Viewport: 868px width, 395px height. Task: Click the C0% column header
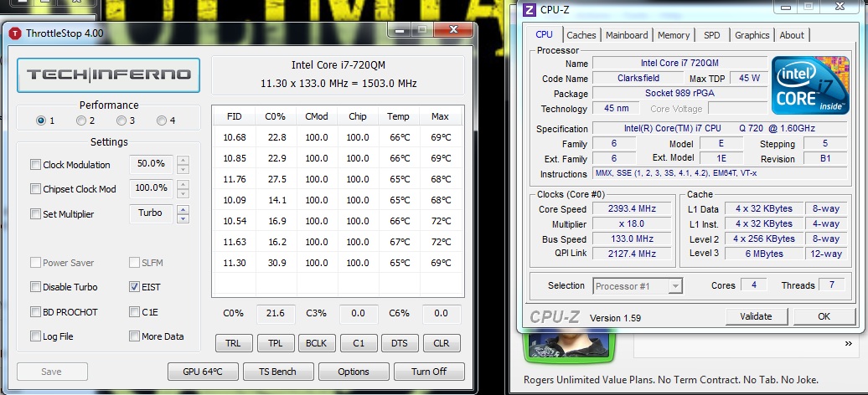(276, 116)
